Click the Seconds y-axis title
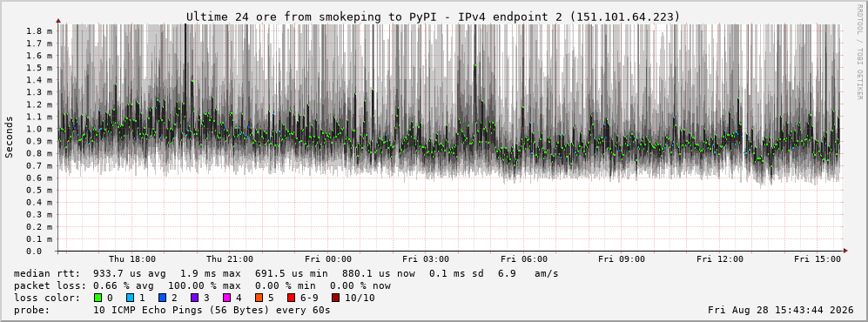Screen dimensions: 868x322 (x=10, y=137)
